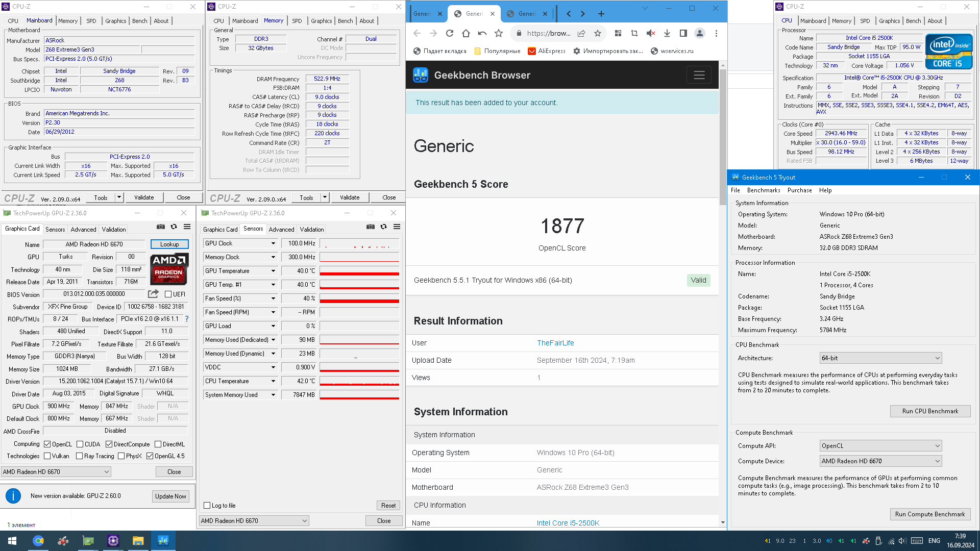Viewport: 980px width, 551px height.
Task: Click share icon in browser address bar
Action: pos(581,33)
